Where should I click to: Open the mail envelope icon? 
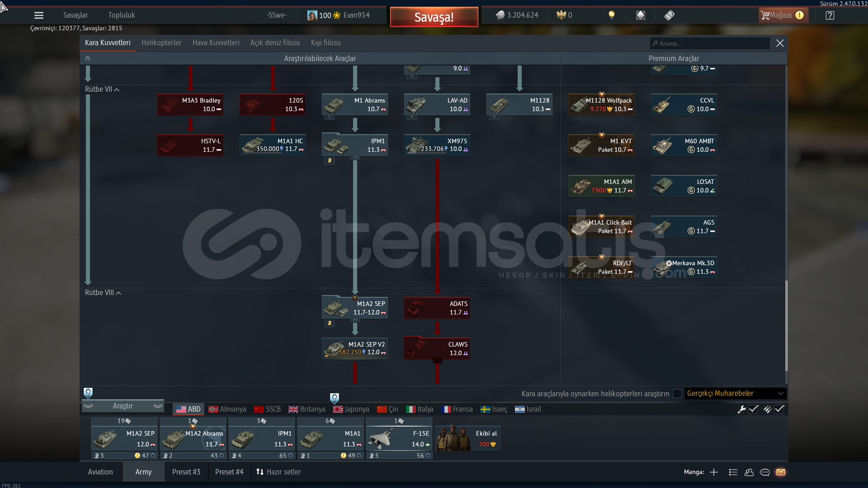(781, 472)
